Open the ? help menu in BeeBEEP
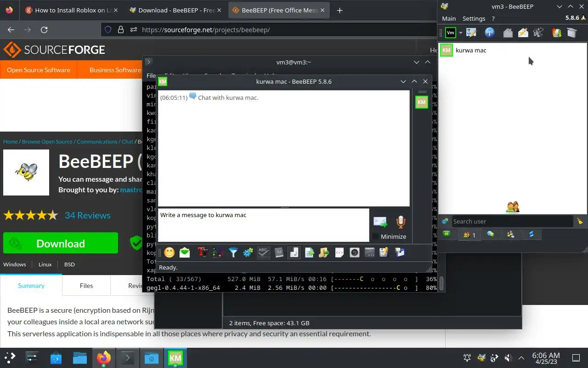This screenshot has width=588, height=368. (493, 18)
